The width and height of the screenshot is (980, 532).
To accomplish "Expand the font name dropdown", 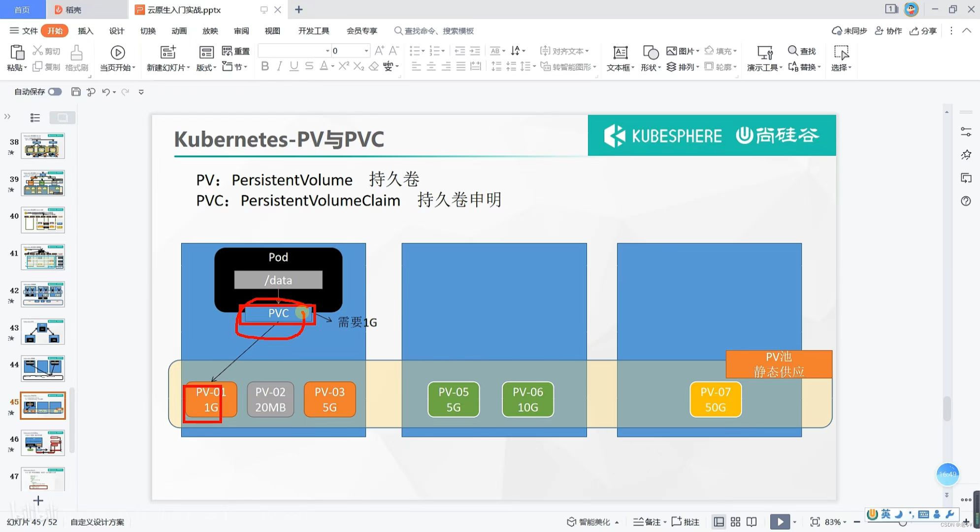I will [327, 51].
